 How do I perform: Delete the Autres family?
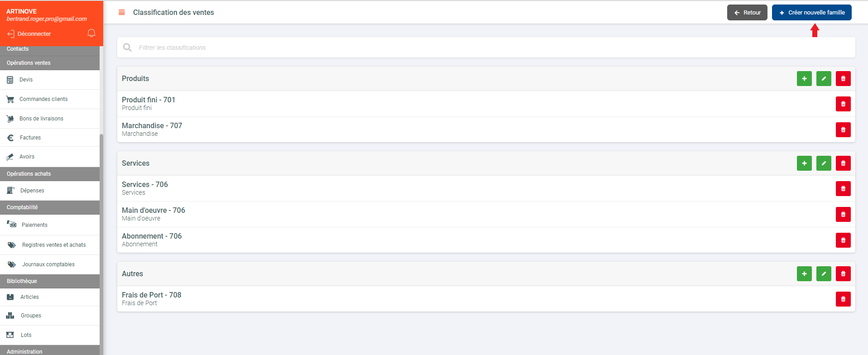point(843,273)
